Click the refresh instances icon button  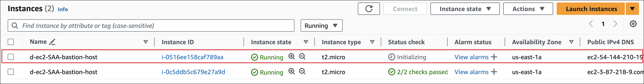pyautogui.click(x=369, y=9)
